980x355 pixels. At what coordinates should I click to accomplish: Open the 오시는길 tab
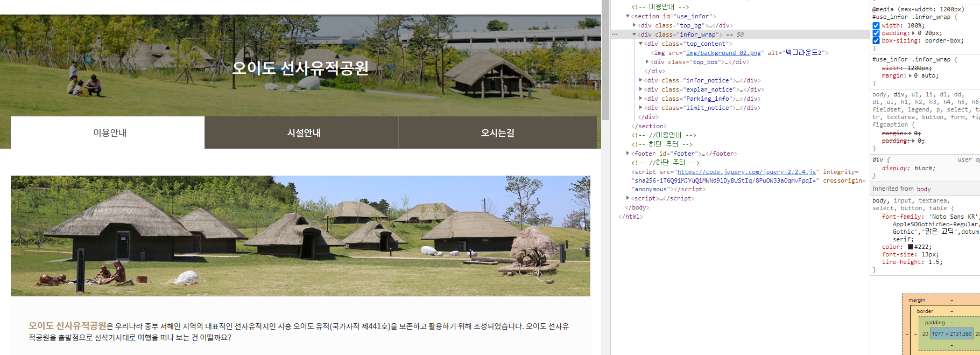(x=498, y=133)
